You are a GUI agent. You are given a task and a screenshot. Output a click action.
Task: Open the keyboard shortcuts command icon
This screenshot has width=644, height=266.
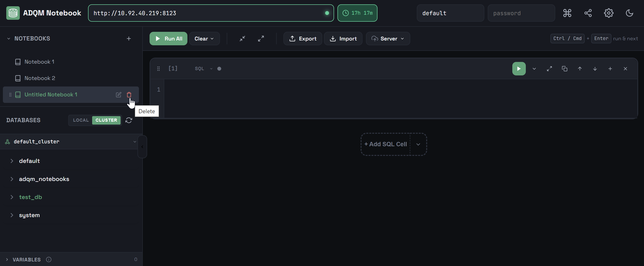[567, 13]
